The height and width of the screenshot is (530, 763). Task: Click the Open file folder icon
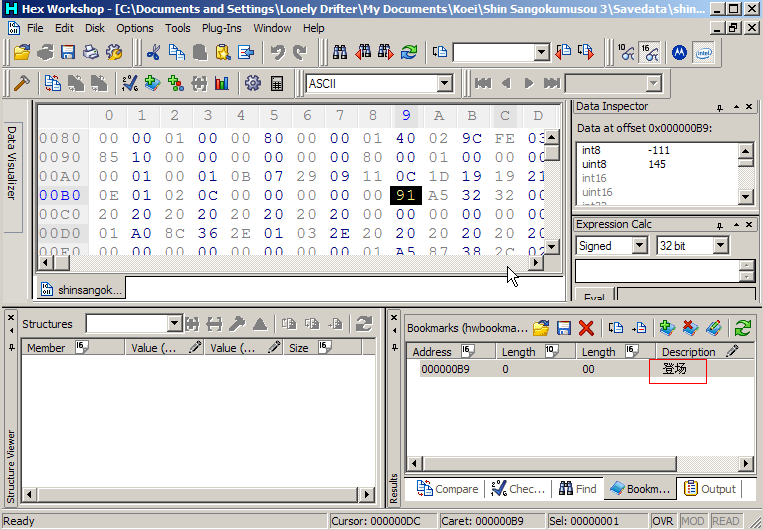pos(22,52)
